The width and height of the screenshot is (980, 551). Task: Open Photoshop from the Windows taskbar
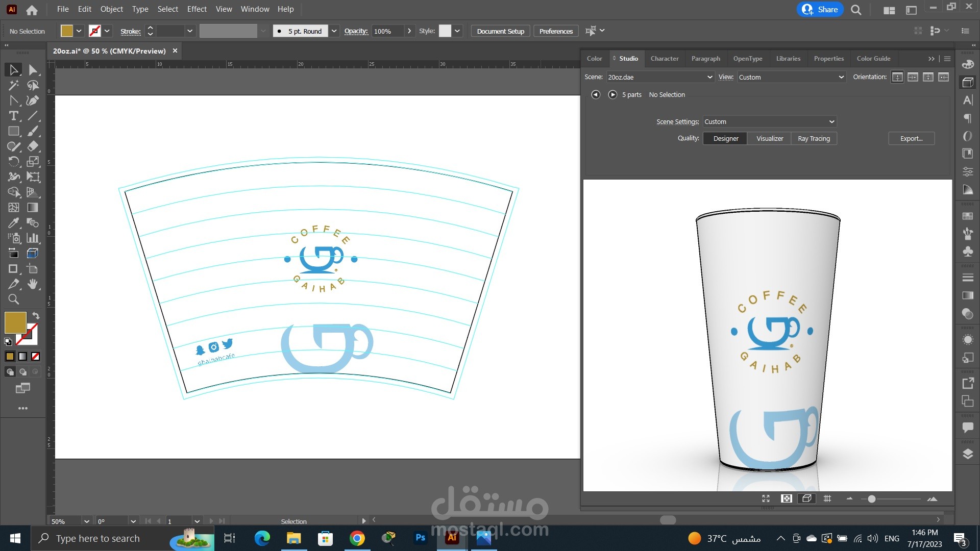(420, 538)
